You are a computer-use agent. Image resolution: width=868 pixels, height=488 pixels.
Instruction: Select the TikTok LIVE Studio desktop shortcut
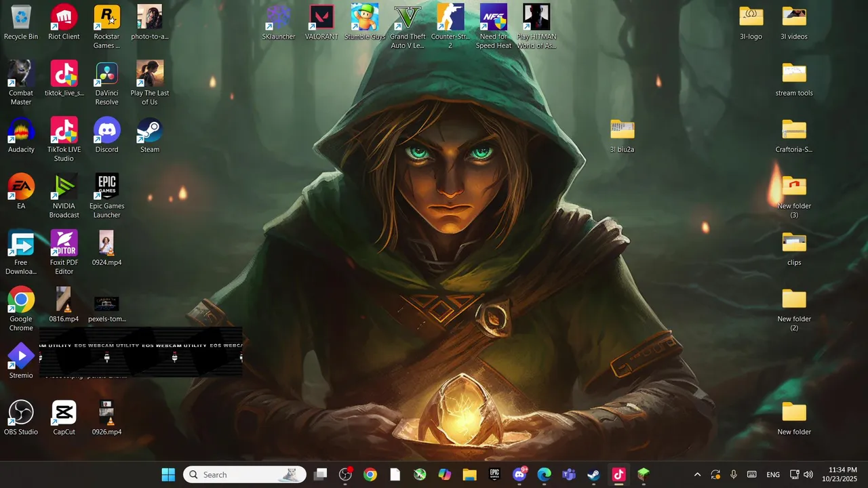coord(64,139)
